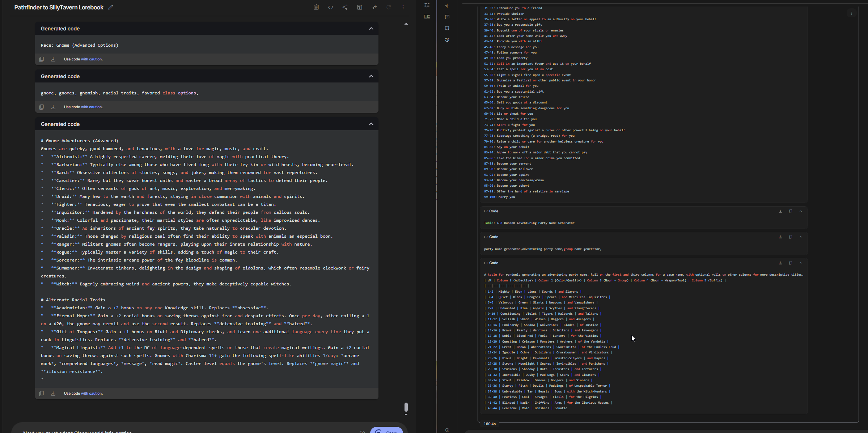868x433 pixels.
Task: Click the info icon at bottom of right sidebar
Action: 447,430
